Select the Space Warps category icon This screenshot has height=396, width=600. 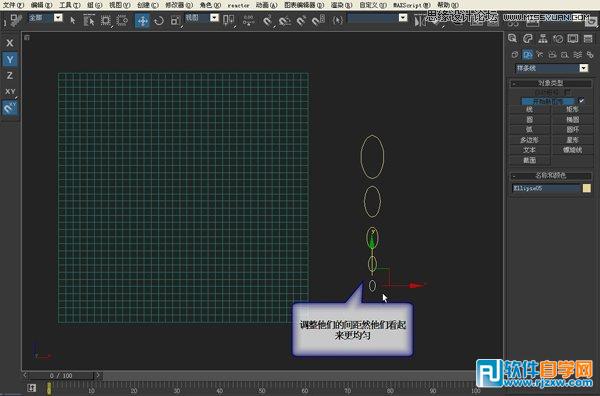pos(577,55)
